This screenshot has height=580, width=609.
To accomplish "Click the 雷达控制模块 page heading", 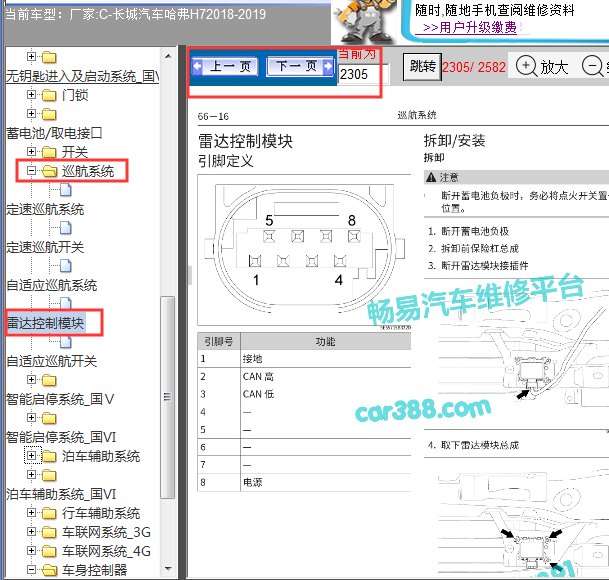I will click(245, 141).
